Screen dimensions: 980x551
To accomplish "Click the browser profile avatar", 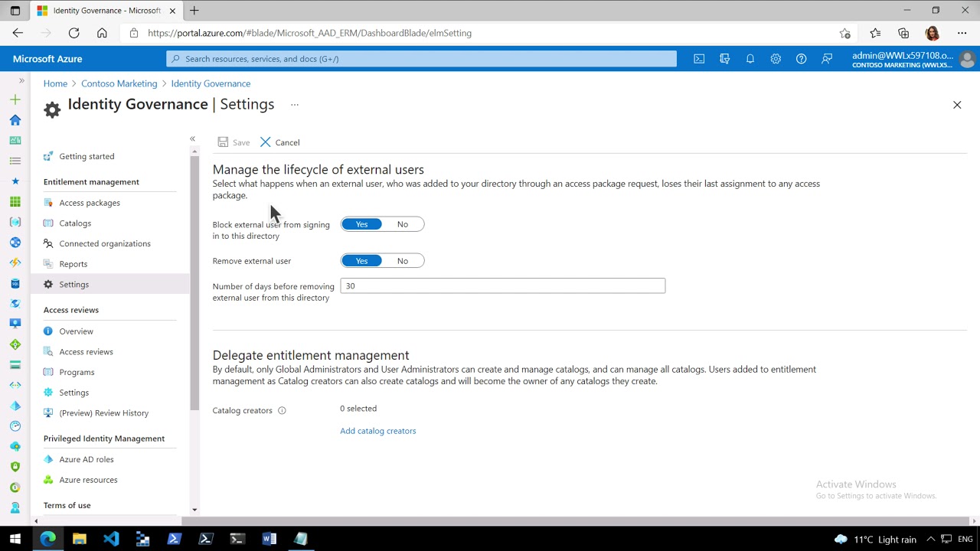I will [932, 33].
